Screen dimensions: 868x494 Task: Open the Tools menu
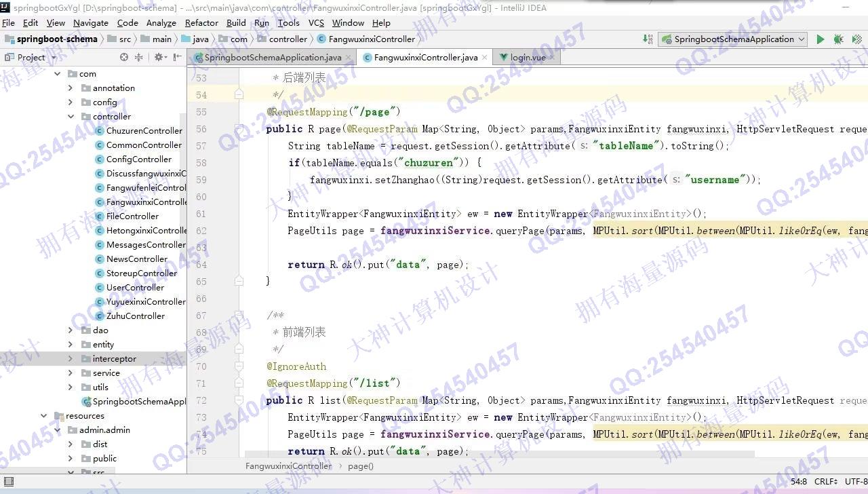(288, 22)
